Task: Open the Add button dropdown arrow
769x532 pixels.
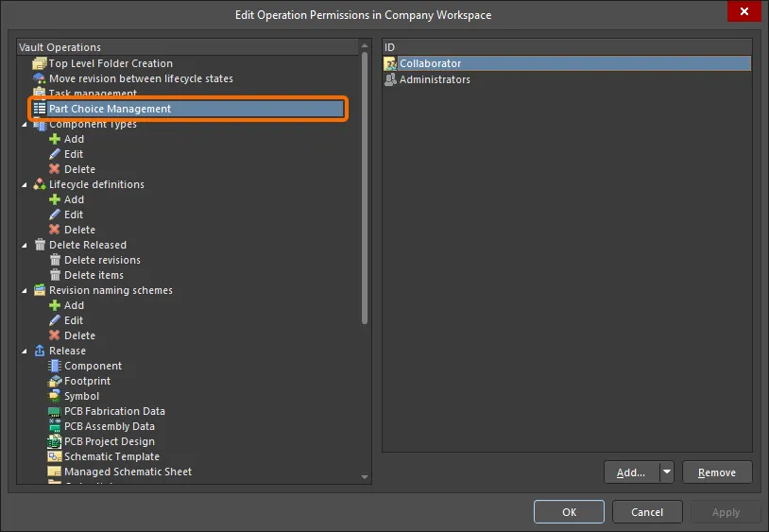Action: [x=667, y=472]
